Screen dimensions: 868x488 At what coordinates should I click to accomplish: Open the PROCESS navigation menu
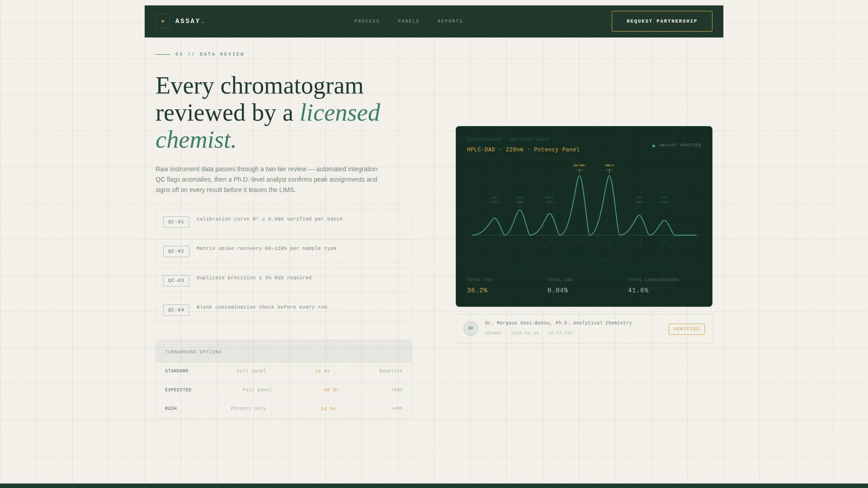(x=367, y=21)
